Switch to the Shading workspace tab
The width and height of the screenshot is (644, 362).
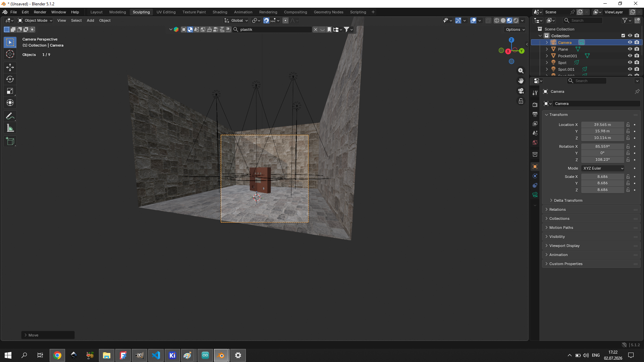click(x=220, y=12)
